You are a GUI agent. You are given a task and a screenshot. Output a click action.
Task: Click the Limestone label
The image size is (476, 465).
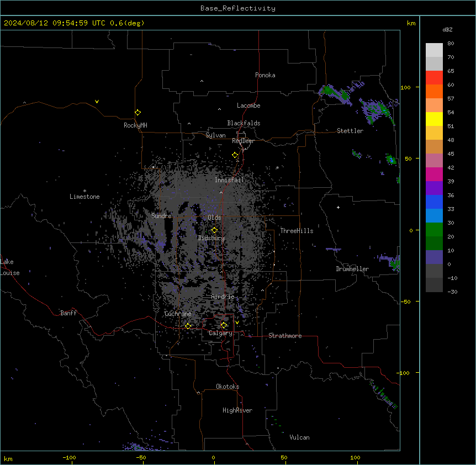[x=84, y=197]
